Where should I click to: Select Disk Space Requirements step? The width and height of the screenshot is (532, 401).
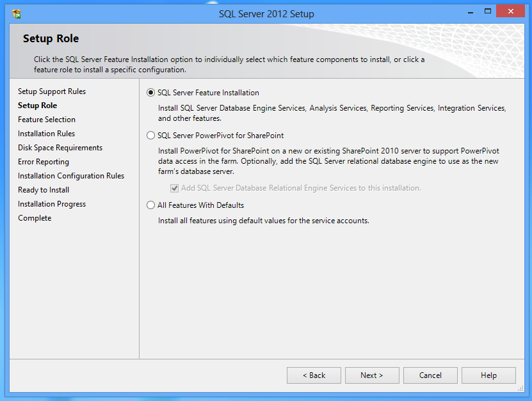[x=60, y=148]
